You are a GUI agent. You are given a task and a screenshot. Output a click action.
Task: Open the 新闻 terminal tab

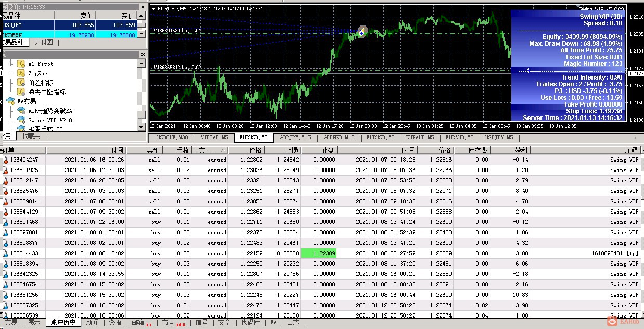pyautogui.click(x=92, y=323)
